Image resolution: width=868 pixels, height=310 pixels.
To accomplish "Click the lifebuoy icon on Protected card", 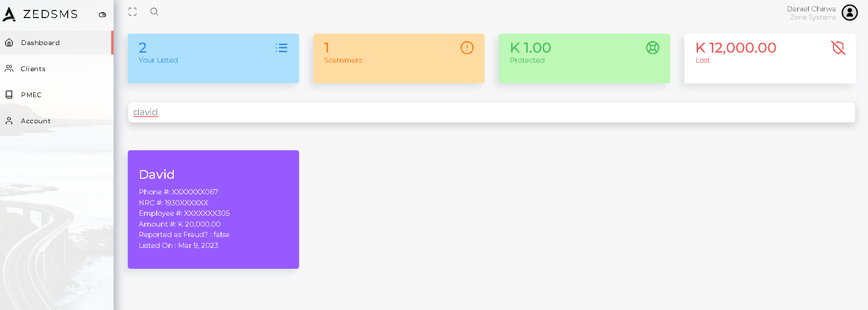I will click(x=653, y=48).
